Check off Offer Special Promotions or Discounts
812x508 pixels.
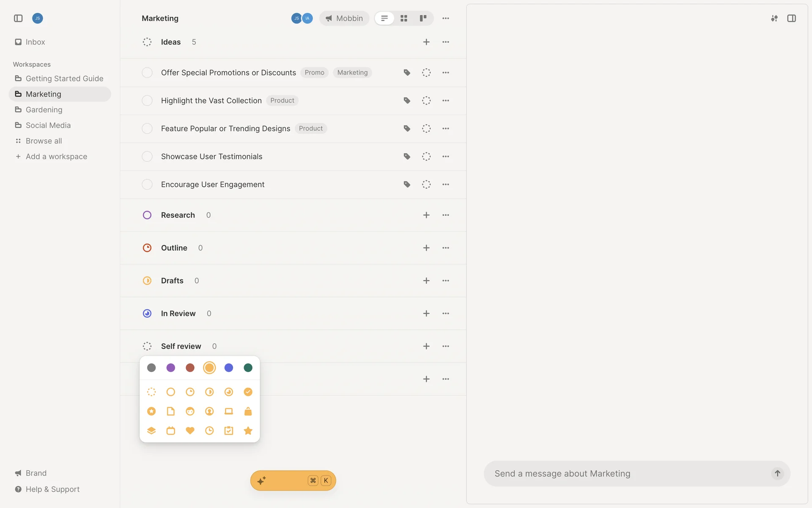click(x=147, y=73)
